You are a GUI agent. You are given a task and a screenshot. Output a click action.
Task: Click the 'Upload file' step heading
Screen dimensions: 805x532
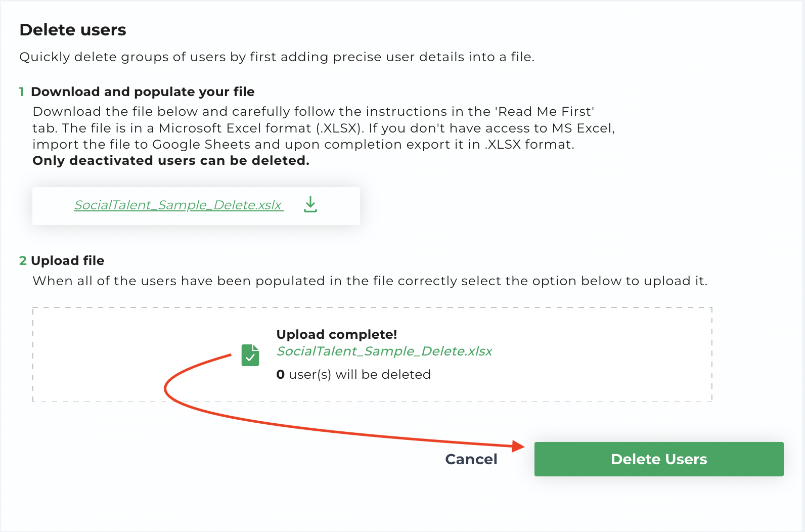coord(68,260)
